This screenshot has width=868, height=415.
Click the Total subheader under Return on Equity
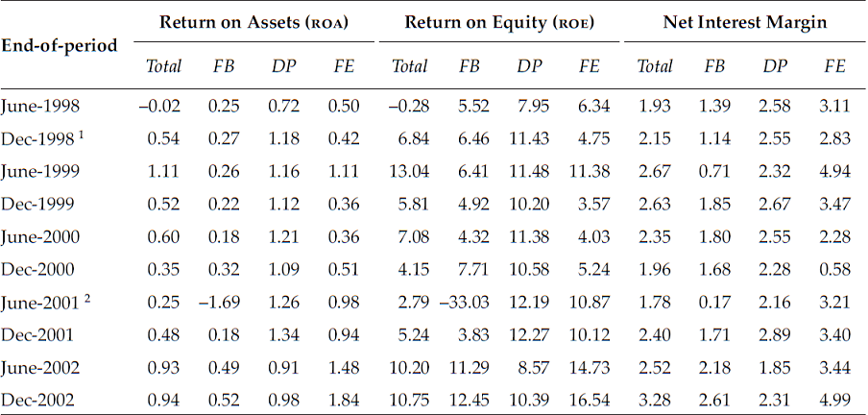pyautogui.click(x=410, y=66)
